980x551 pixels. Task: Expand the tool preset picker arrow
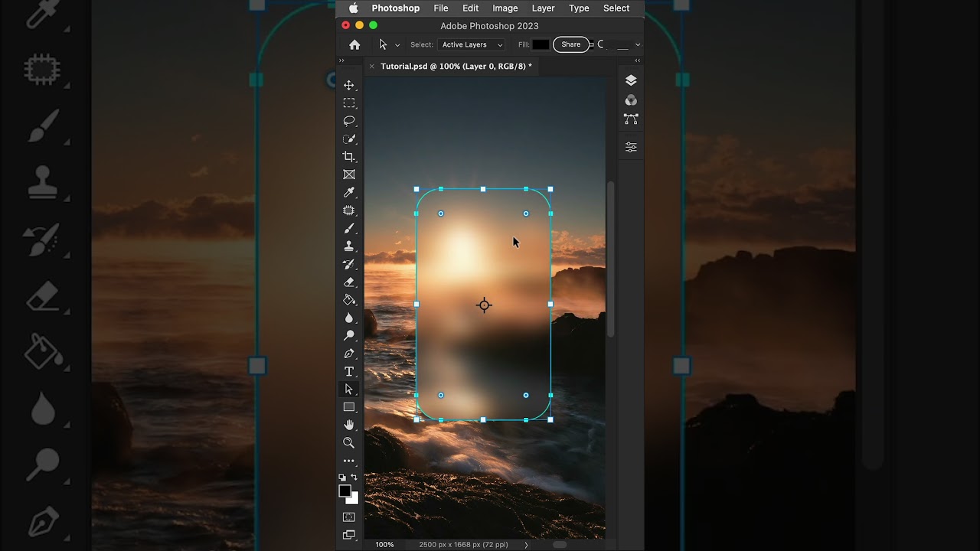point(397,45)
